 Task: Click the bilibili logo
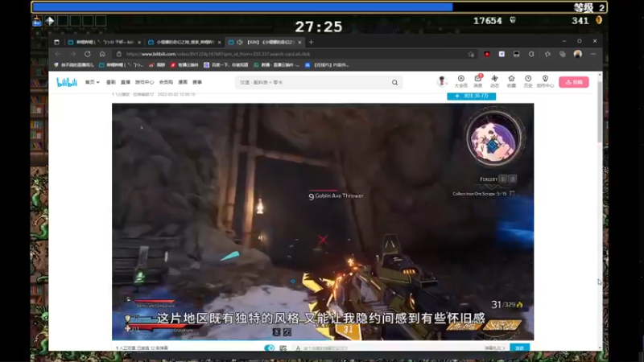(67, 82)
